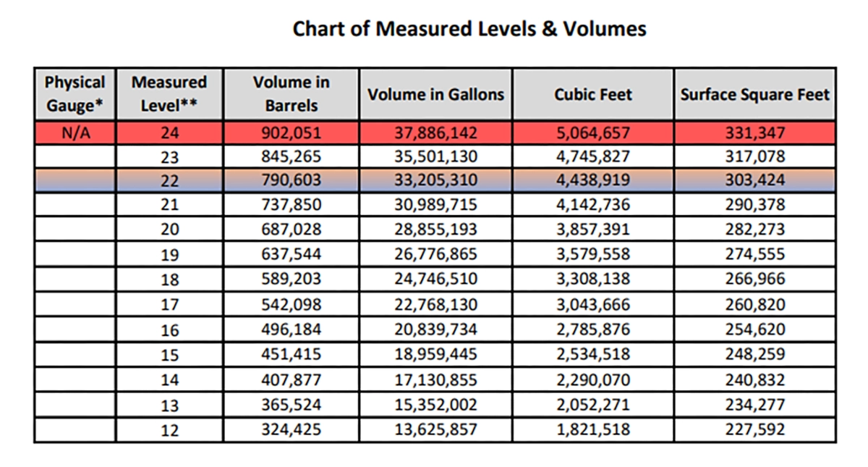Click cubic feet value '4,745,827'
The width and height of the screenshot is (868, 467).
tap(593, 157)
